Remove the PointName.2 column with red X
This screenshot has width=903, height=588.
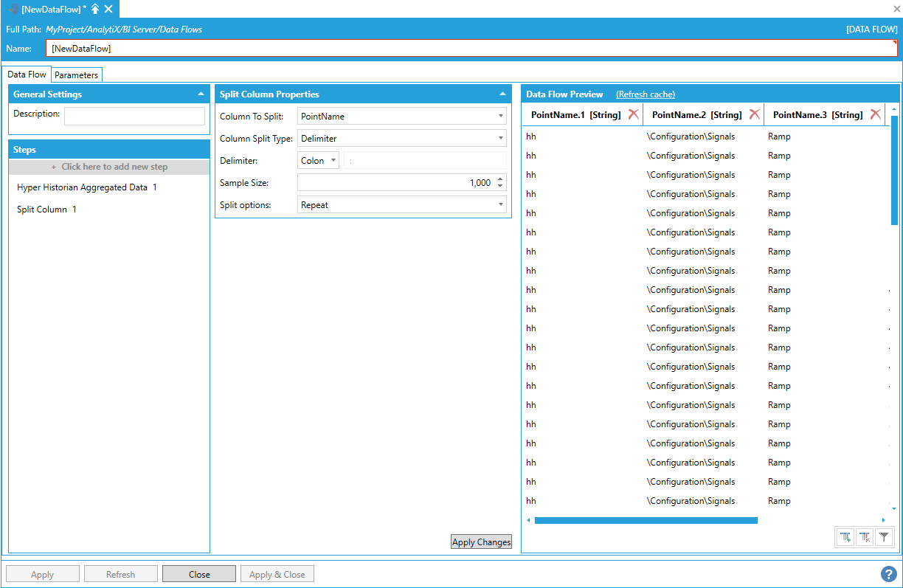pyautogui.click(x=754, y=114)
